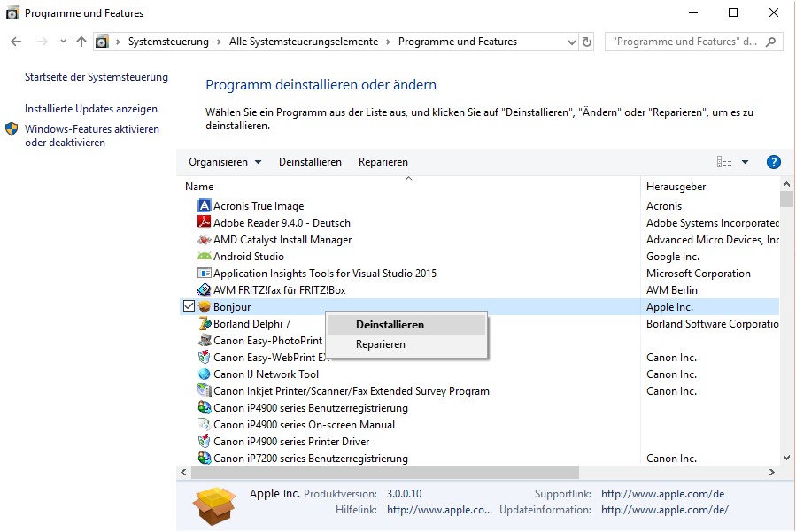This screenshot has width=796, height=532.
Task: Expand chevron after Systemsteuerung breadcrumb
Action: (219, 42)
